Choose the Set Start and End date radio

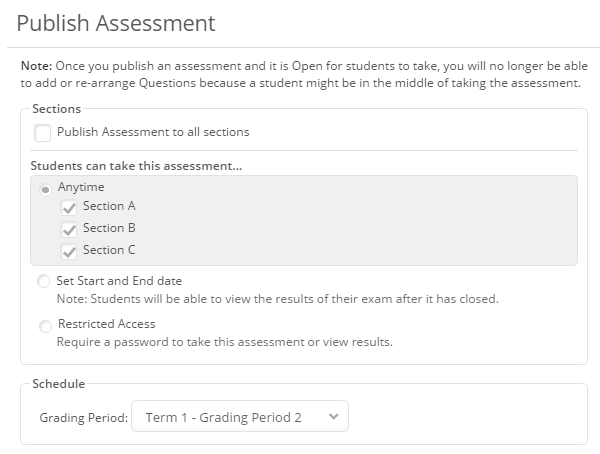tap(43, 282)
